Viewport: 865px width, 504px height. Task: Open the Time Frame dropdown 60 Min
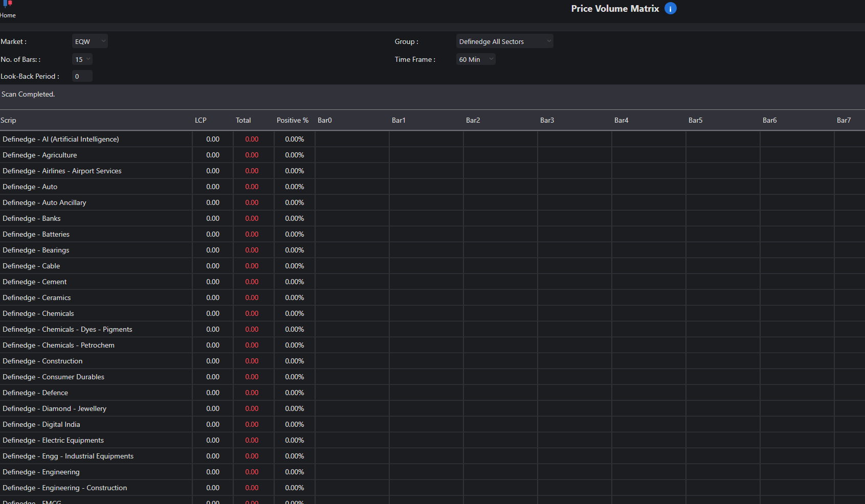[x=476, y=59]
